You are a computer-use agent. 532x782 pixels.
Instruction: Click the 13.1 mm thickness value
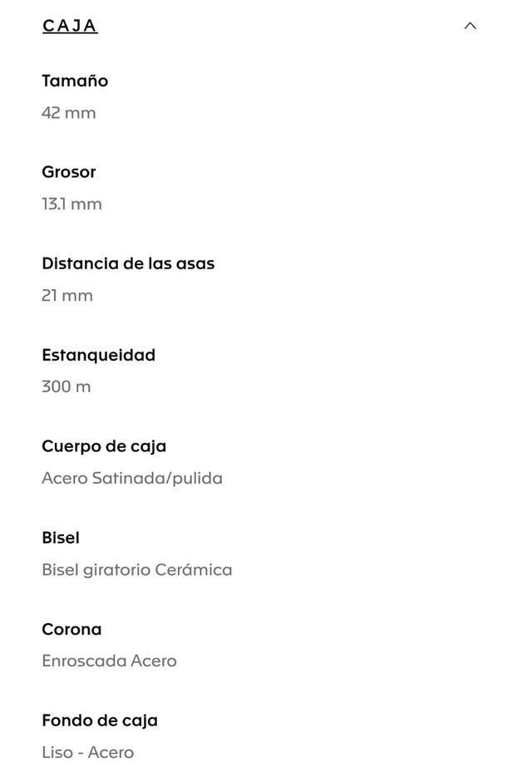click(71, 204)
